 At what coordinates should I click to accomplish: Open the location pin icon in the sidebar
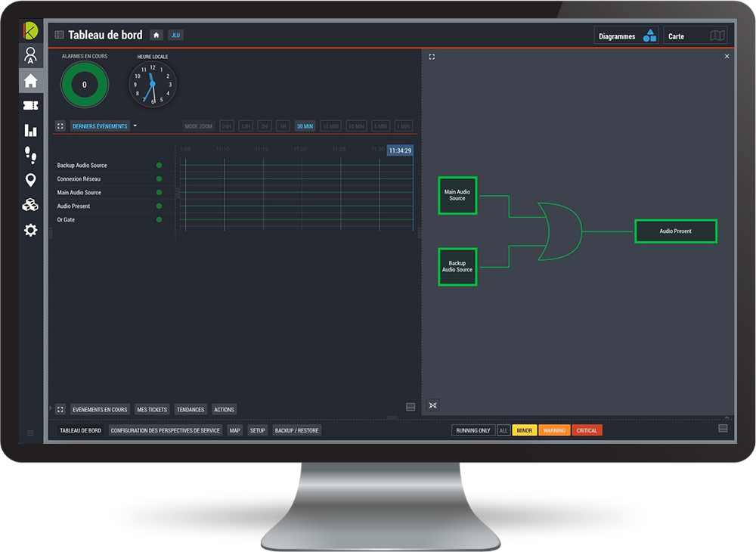pos(30,180)
